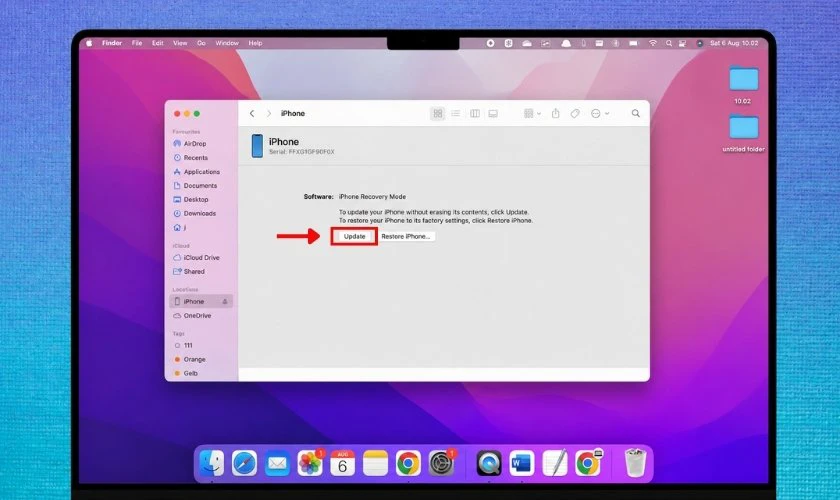Open iCloud Drive in the sidebar

(x=201, y=257)
